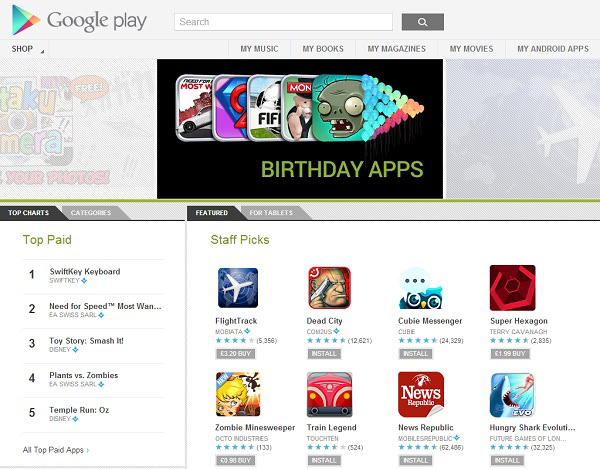This screenshot has width=600, height=469.
Task: Click inside the Search input field
Action: 284,22
